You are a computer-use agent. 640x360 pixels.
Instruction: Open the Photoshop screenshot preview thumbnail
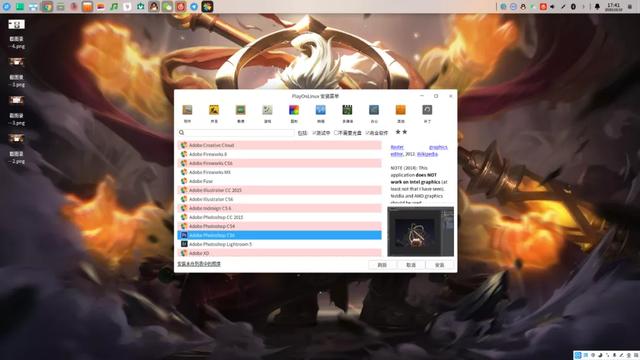point(420,231)
